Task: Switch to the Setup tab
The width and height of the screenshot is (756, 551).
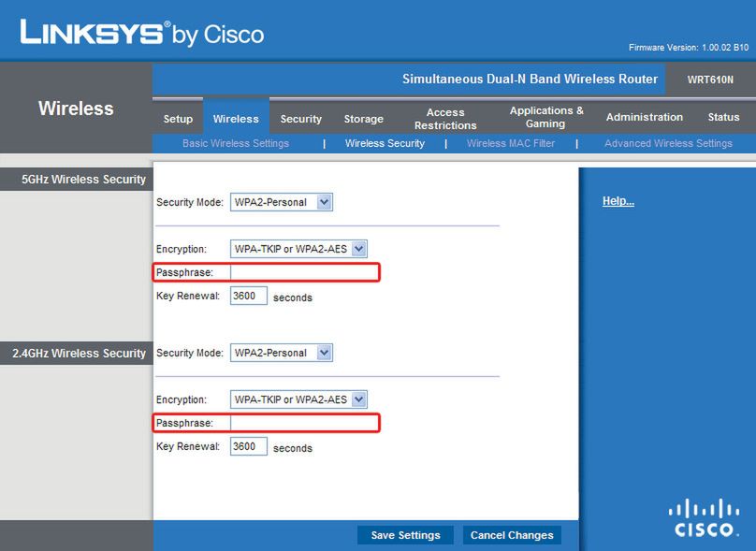Action: pyautogui.click(x=178, y=119)
